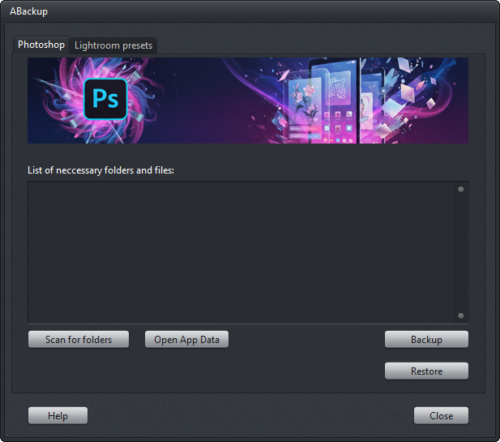Click the Scan for folders button

point(78,339)
